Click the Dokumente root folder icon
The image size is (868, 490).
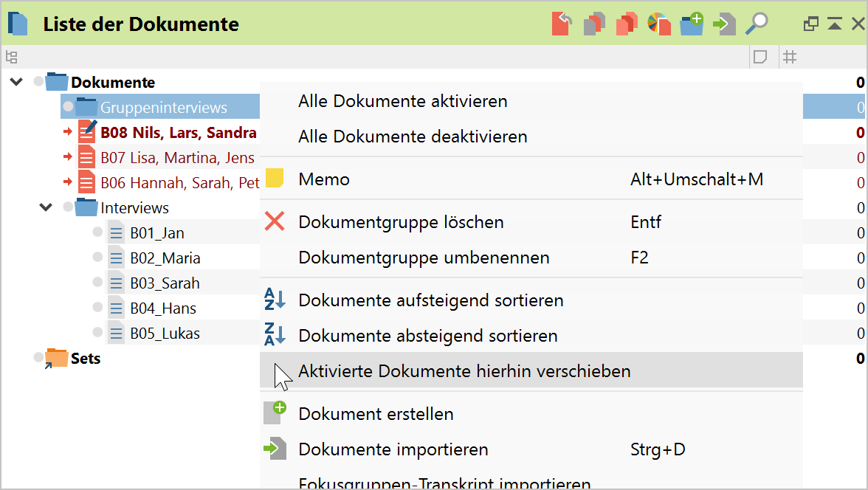[56, 82]
